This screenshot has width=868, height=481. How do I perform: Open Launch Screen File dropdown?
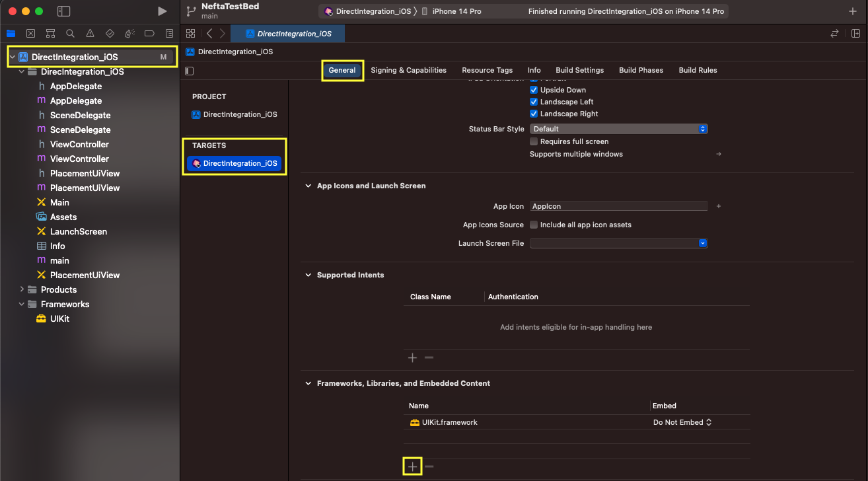pyautogui.click(x=618, y=243)
